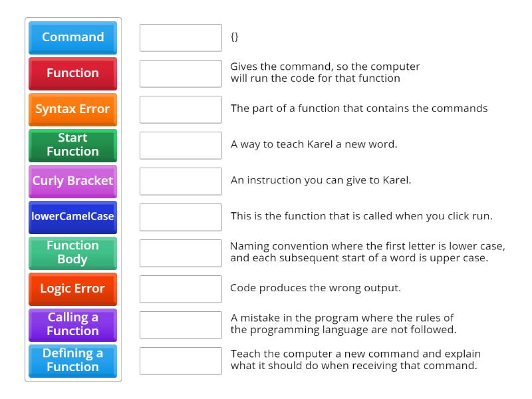
Task: Choose the lowerCamelCase tile
Action: click(72, 217)
